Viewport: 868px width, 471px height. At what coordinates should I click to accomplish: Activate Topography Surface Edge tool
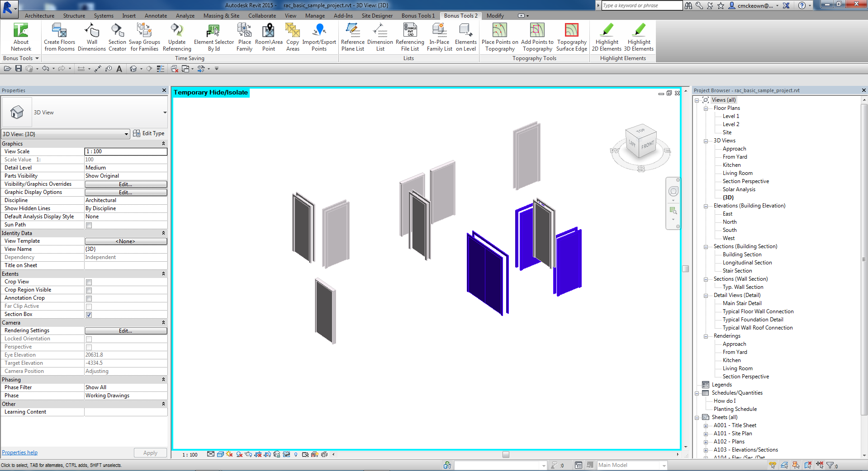tap(571, 36)
